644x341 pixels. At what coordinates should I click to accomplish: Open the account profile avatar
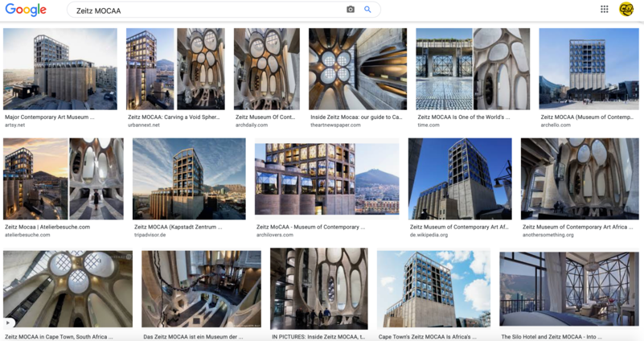coord(626,10)
